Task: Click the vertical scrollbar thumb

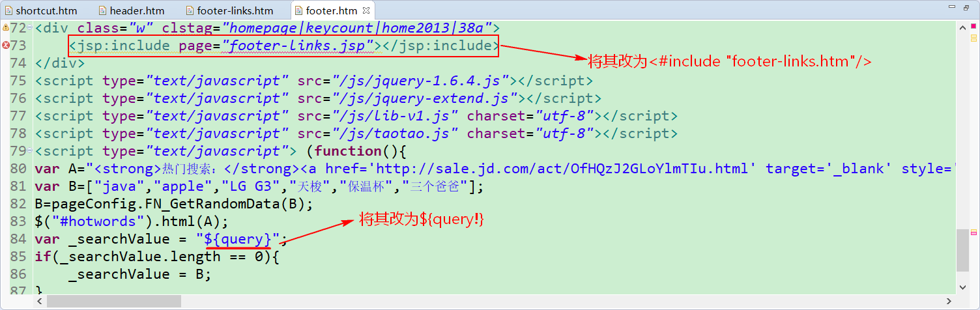Action: (963, 250)
